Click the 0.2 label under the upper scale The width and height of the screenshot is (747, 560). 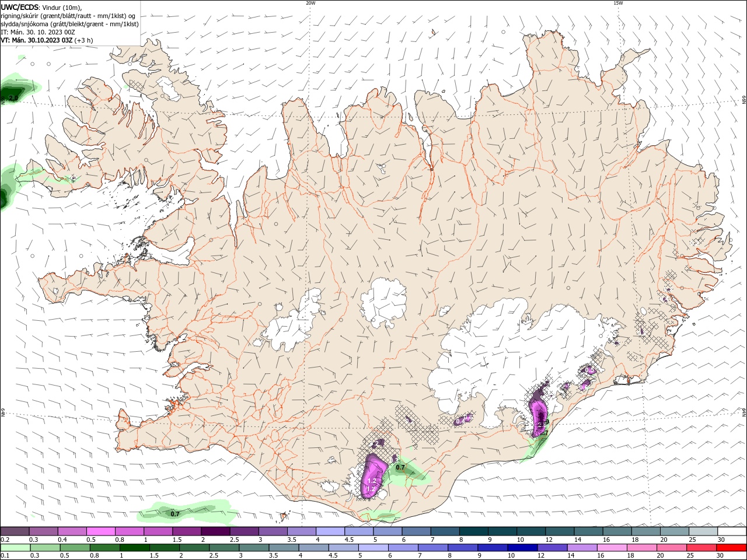click(5, 540)
